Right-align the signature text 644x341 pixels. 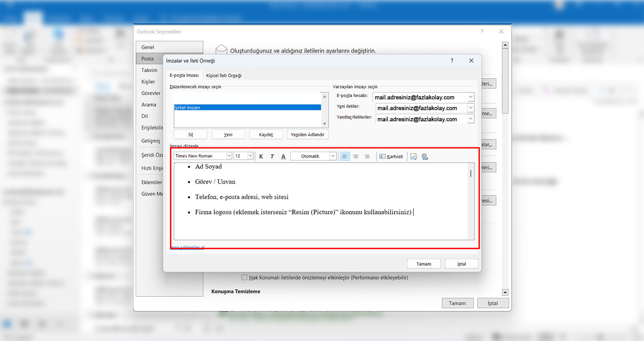tap(367, 156)
